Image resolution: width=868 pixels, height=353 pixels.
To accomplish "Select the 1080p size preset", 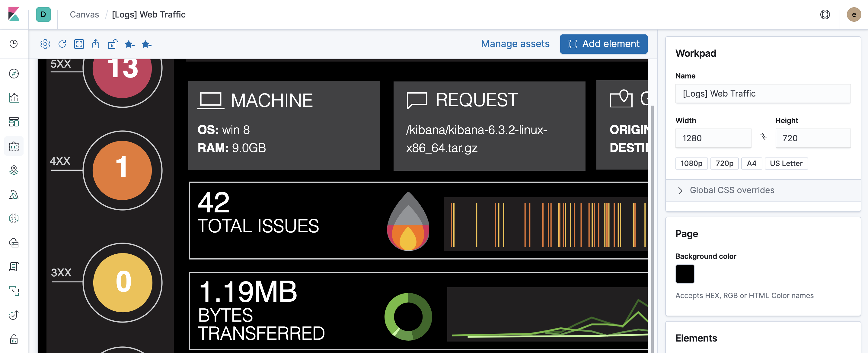I will point(691,163).
